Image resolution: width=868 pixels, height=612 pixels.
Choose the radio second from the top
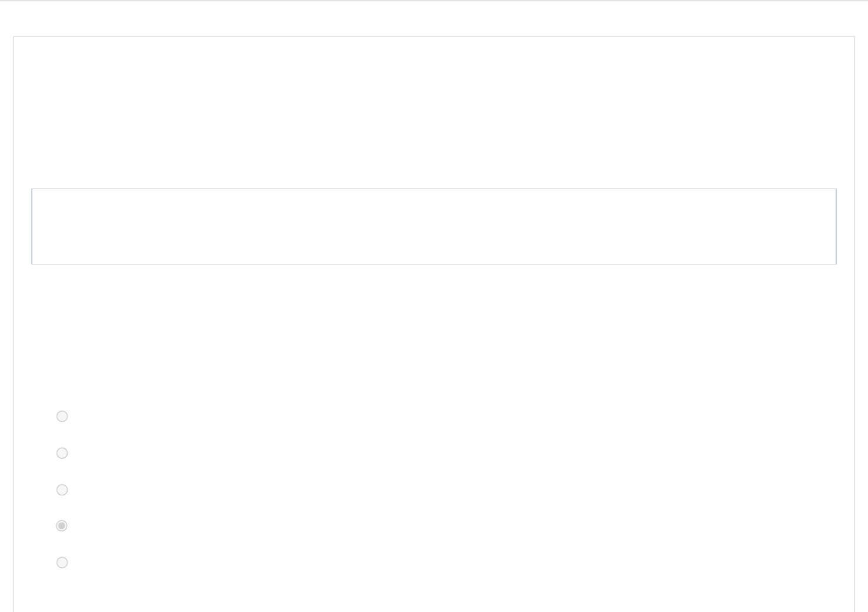click(x=62, y=453)
